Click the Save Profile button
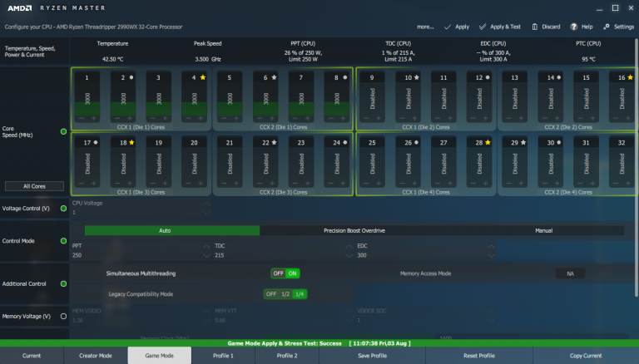The width and height of the screenshot is (639, 364). [x=373, y=356]
